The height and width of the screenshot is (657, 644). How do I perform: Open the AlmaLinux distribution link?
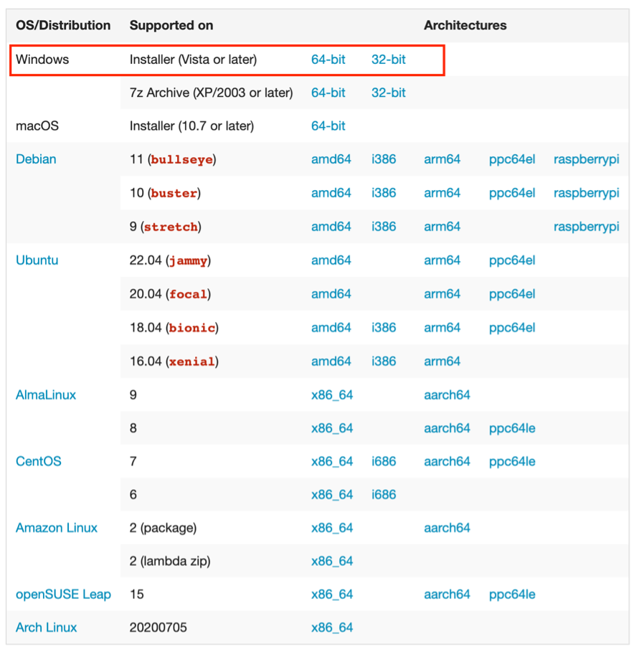click(46, 394)
